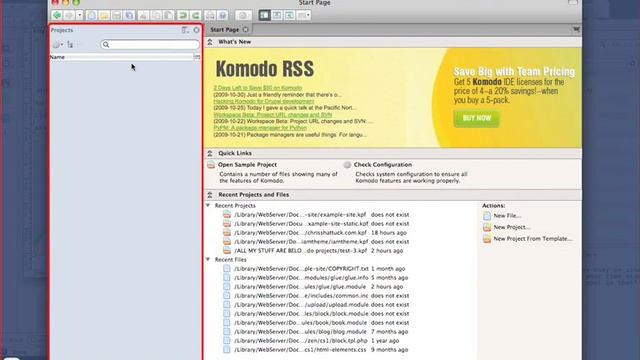Screen dimensions: 640x360
Task: Click the Name column header
Action: 121,57
